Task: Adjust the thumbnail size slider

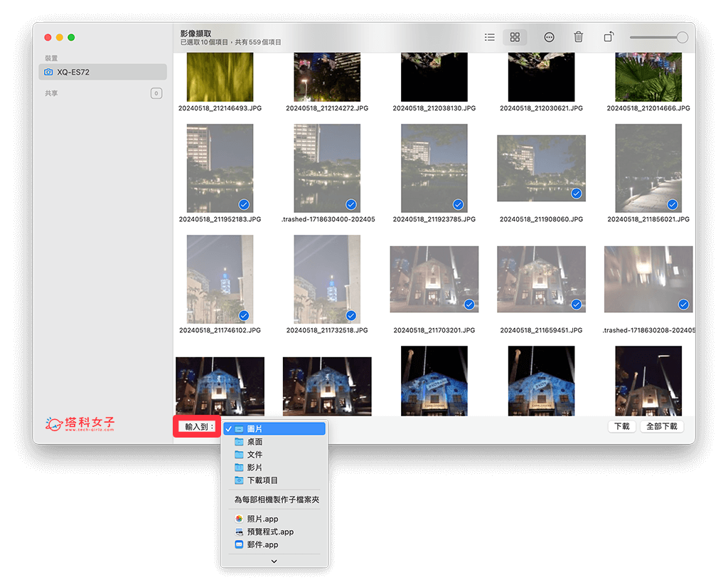Action: tap(658, 37)
